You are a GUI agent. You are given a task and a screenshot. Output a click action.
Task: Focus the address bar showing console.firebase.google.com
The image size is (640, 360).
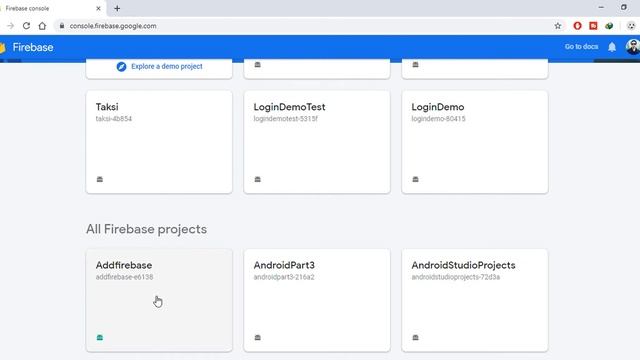click(309, 26)
